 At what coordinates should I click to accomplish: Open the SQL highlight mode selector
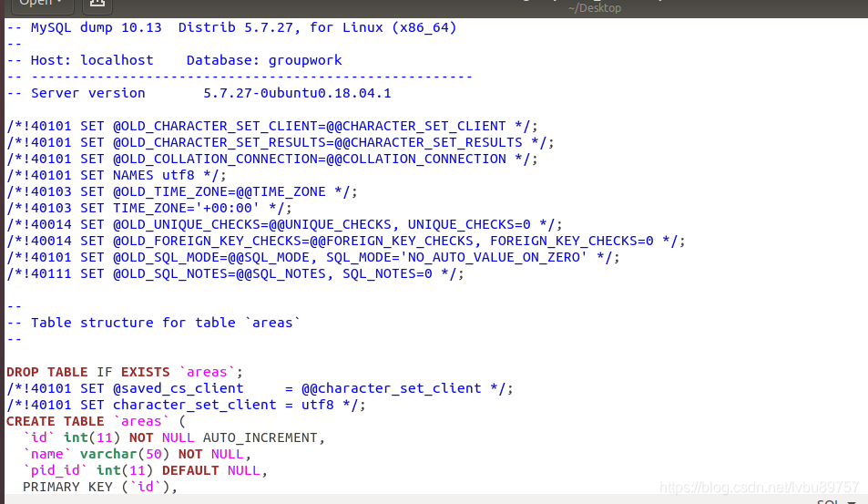point(836,500)
